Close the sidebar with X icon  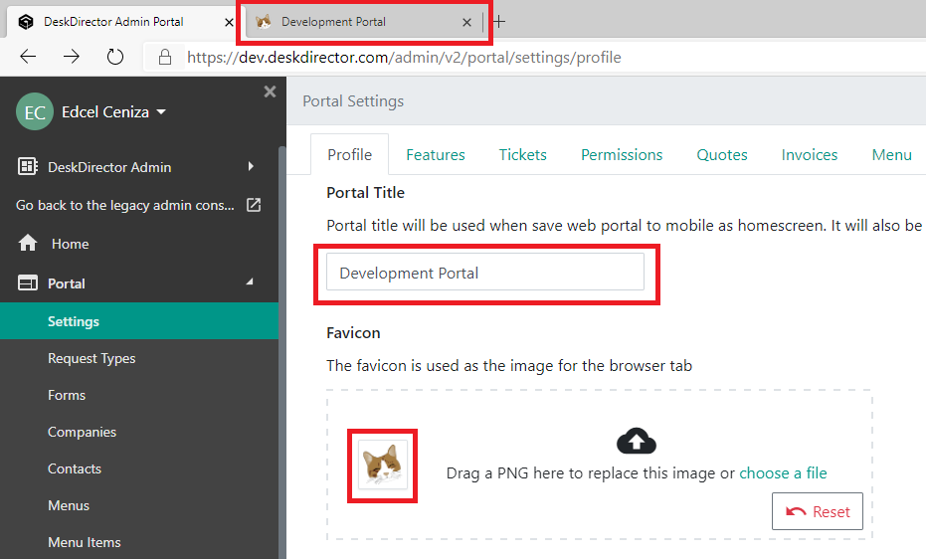point(270,92)
